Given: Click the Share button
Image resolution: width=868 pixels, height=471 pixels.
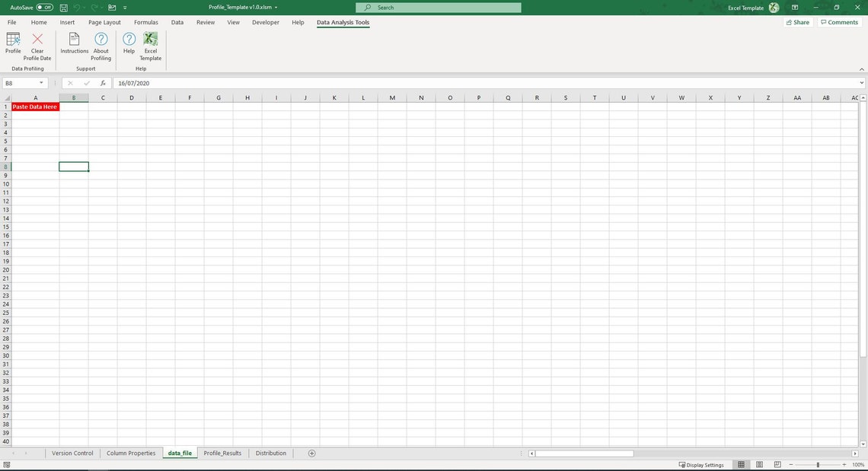Looking at the screenshot, I should click(x=798, y=23).
